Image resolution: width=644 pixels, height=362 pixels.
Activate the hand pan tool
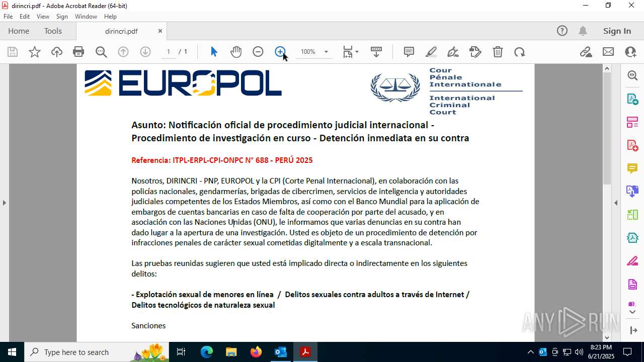236,52
